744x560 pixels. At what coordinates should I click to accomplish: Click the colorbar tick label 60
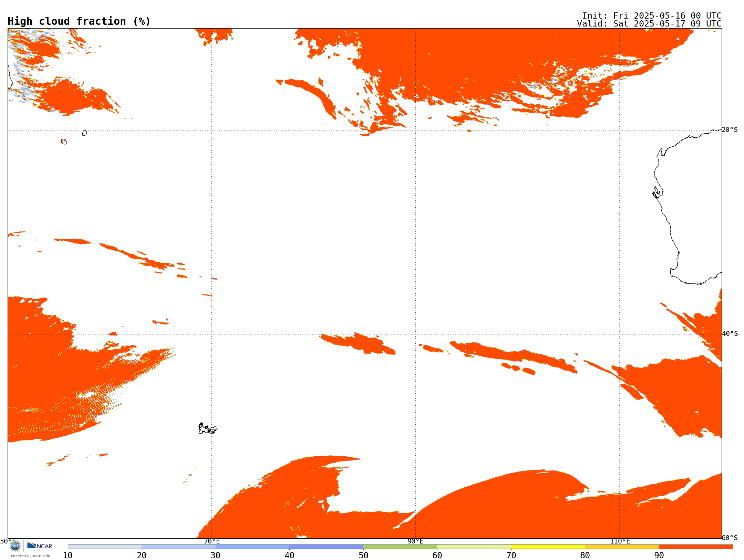[x=437, y=556]
